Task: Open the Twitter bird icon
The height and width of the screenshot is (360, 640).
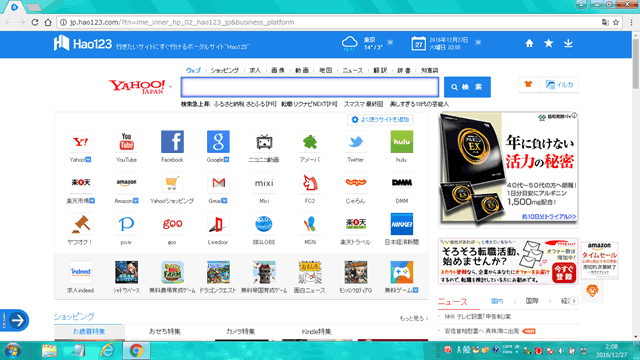Action: [x=356, y=142]
